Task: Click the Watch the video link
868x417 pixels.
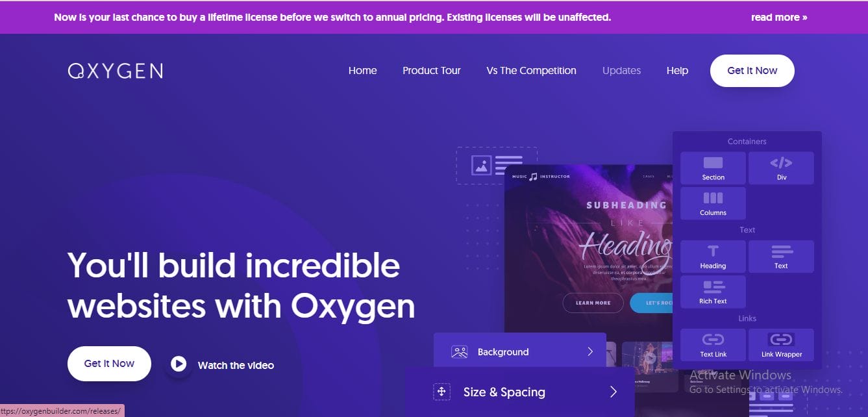Action: (x=236, y=365)
